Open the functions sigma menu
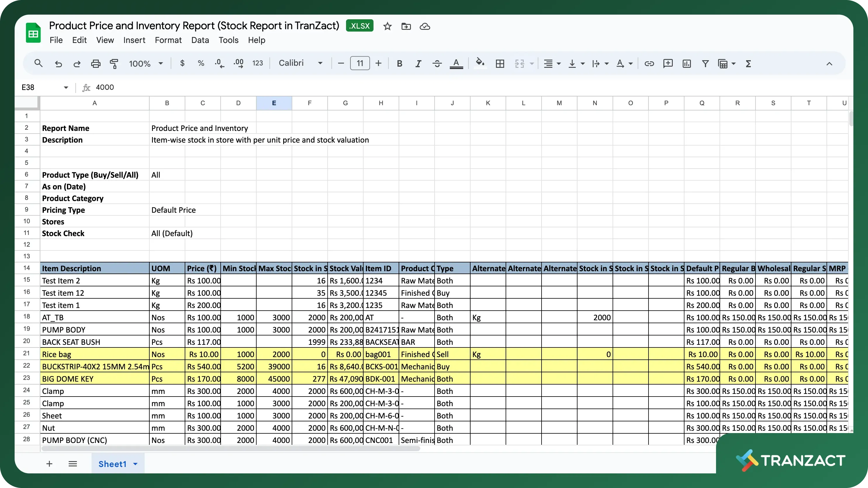The height and width of the screenshot is (488, 868). (x=748, y=64)
